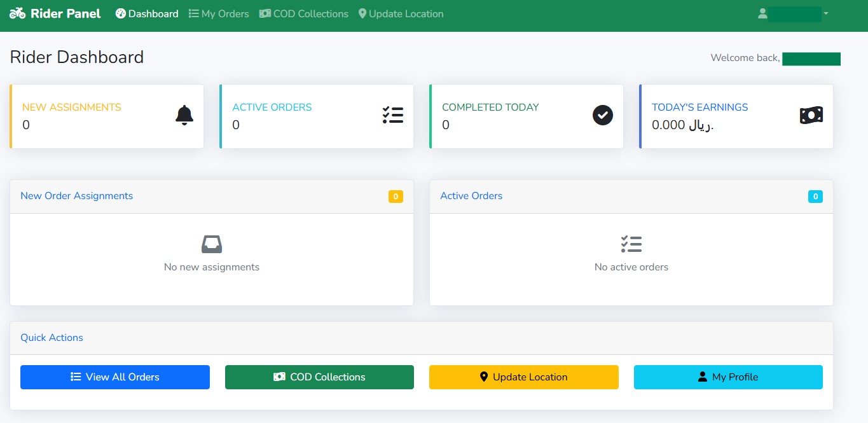Click the list-check icon above No active orders
The width and height of the screenshot is (868, 423).
click(631, 244)
